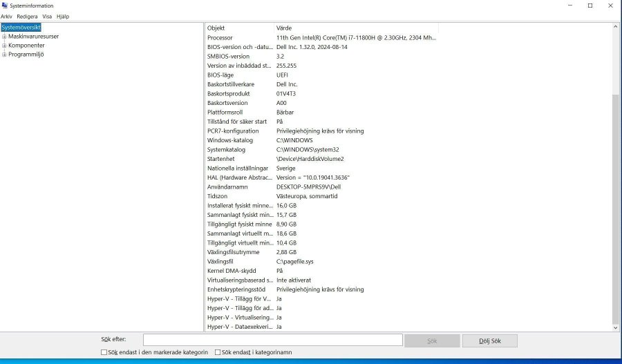The height and width of the screenshot is (364, 622).
Task: Click the 'Sök efter' search input field
Action: (272, 340)
